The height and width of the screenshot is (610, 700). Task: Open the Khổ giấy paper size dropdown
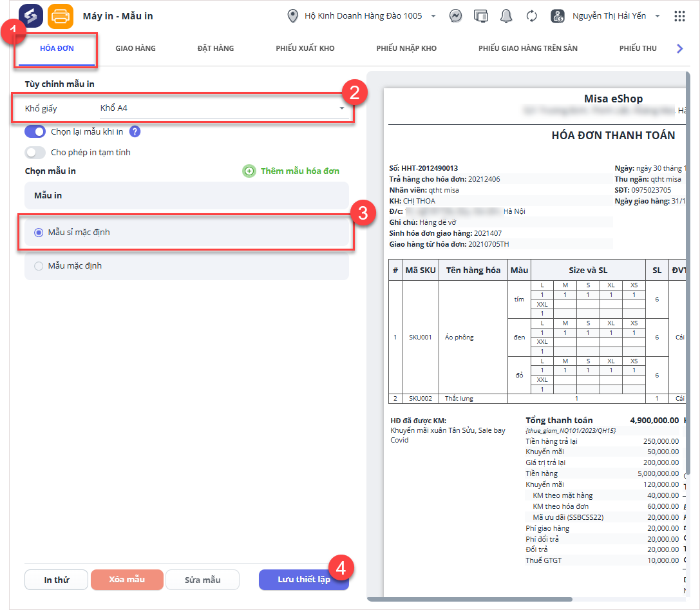[x=223, y=108]
